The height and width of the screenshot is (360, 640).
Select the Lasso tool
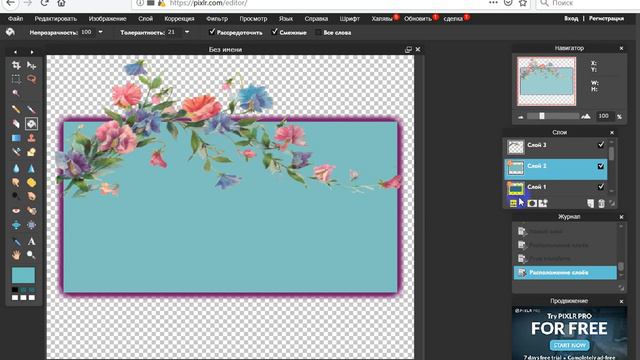tap(31, 79)
